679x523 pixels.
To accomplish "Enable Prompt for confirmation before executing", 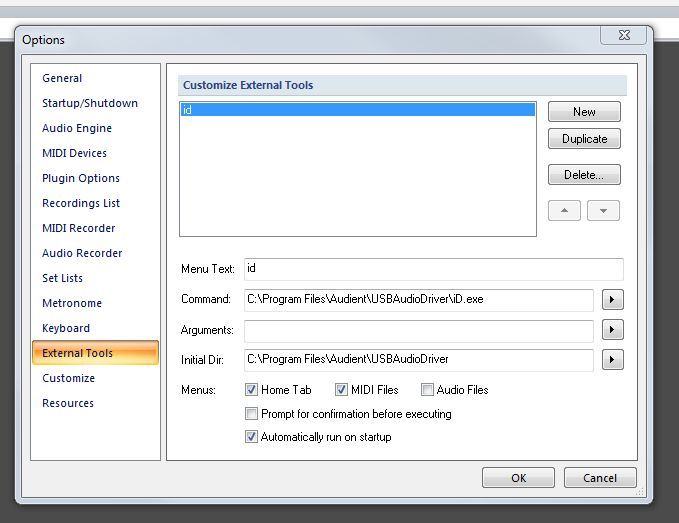I will point(251,414).
